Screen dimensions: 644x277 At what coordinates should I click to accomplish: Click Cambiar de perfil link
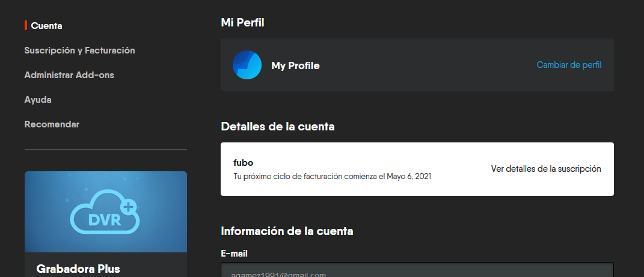(569, 65)
